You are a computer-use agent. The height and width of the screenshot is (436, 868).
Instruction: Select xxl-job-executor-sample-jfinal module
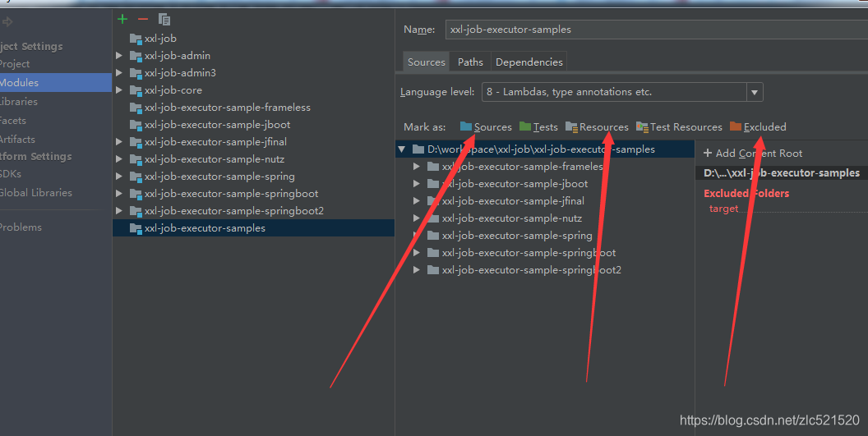pos(215,142)
